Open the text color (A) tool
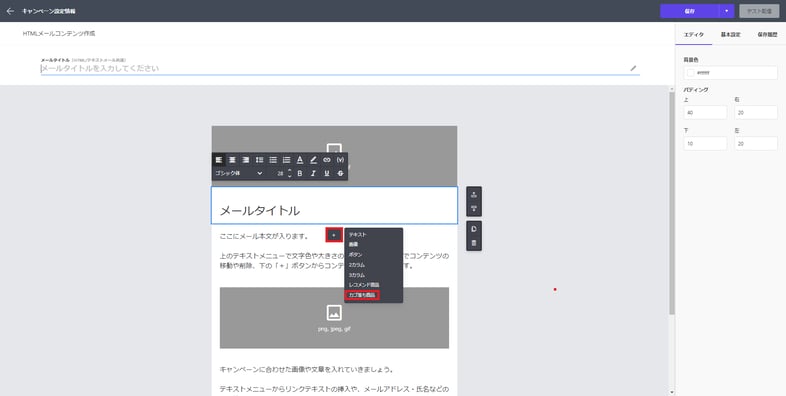This screenshot has width=786, height=396. tap(300, 160)
